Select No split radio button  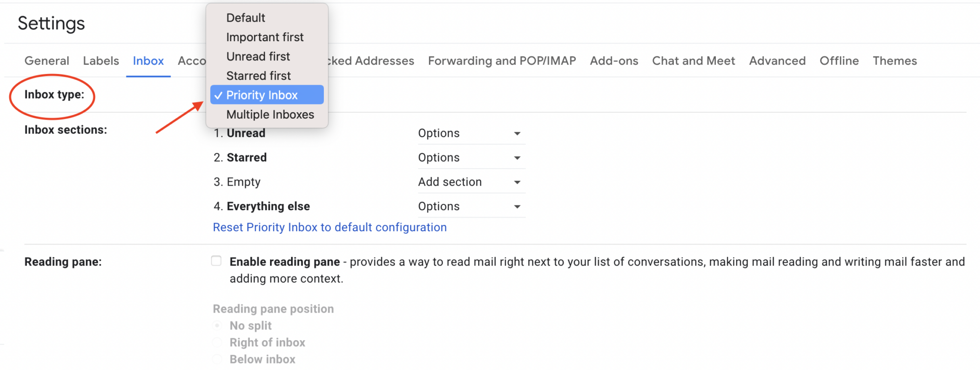click(217, 325)
